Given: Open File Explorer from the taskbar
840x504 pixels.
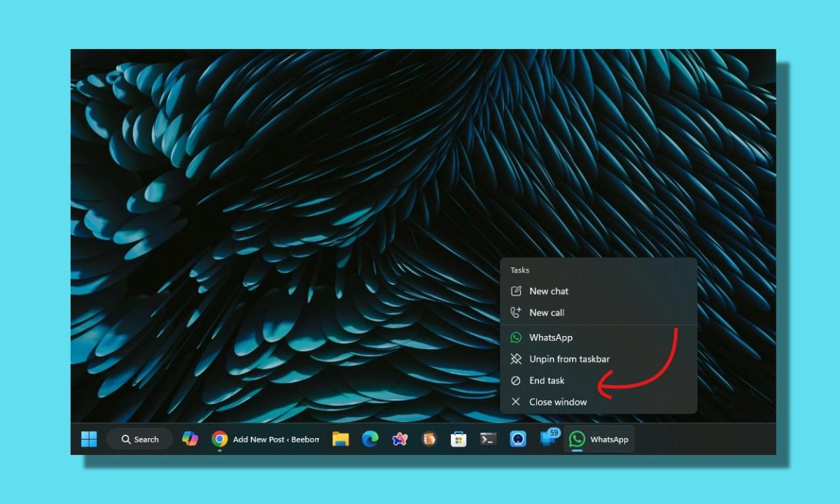Looking at the screenshot, I should click(341, 439).
